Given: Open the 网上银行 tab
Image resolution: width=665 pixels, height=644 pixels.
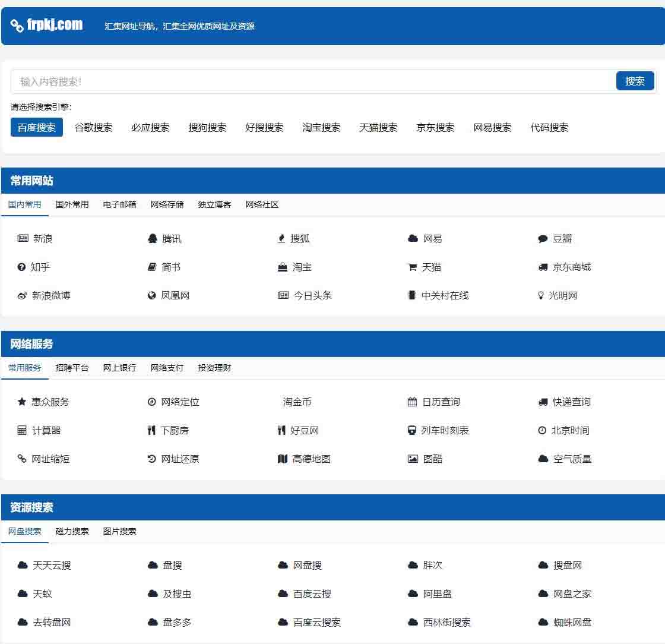Looking at the screenshot, I should coord(119,368).
